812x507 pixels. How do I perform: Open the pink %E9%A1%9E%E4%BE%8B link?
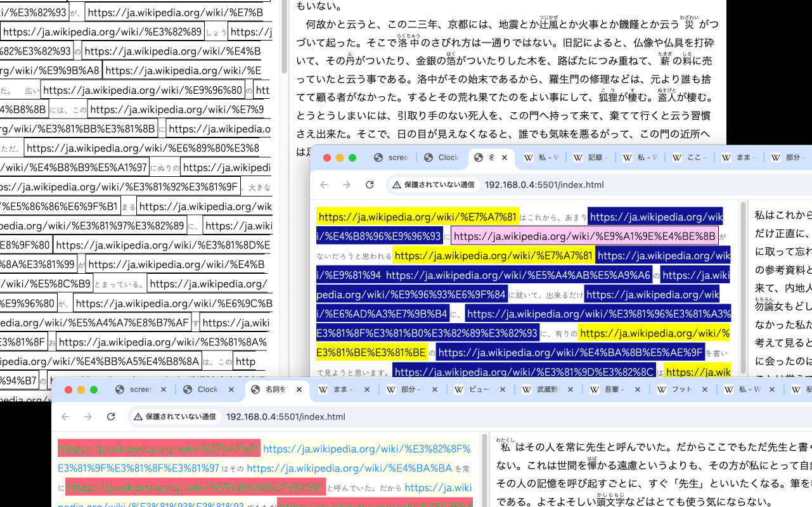(584, 236)
